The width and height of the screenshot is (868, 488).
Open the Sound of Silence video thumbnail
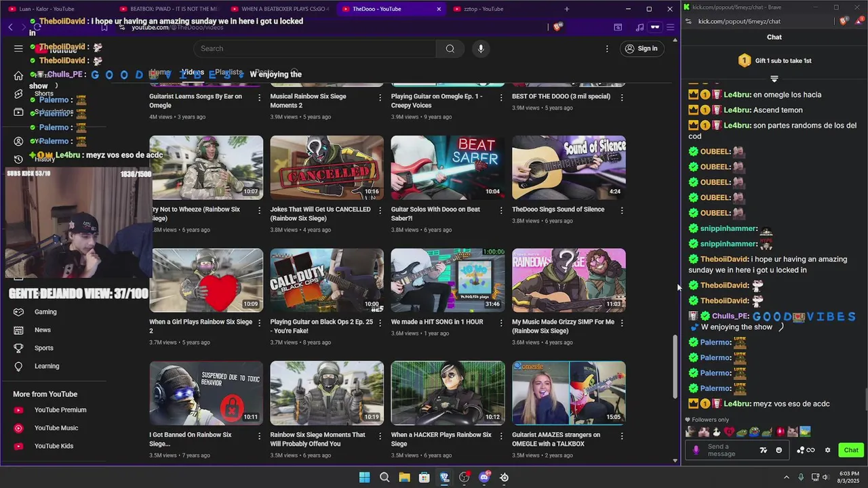point(569,167)
